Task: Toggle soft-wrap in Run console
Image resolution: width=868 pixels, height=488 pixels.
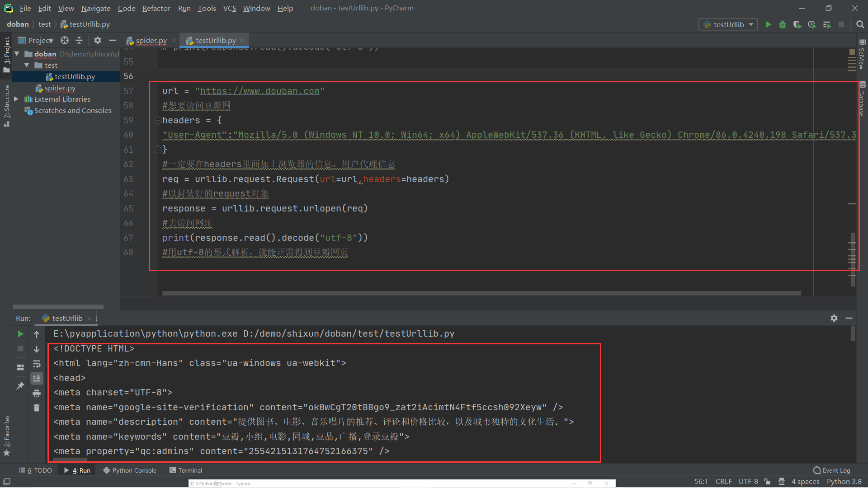Action: (x=37, y=364)
